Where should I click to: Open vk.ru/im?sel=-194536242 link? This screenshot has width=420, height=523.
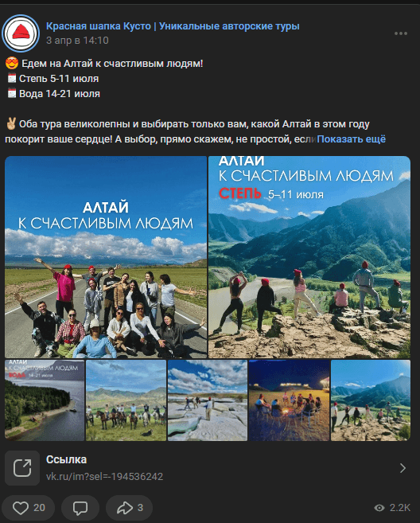[104, 476]
